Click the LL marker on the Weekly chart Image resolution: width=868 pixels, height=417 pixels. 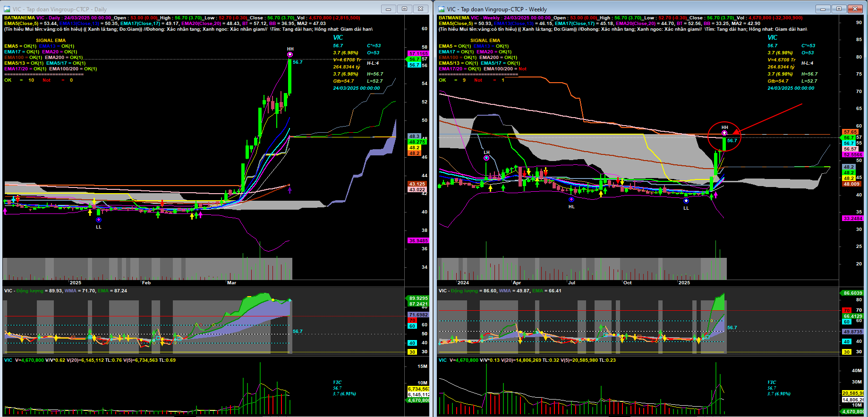[x=686, y=201]
